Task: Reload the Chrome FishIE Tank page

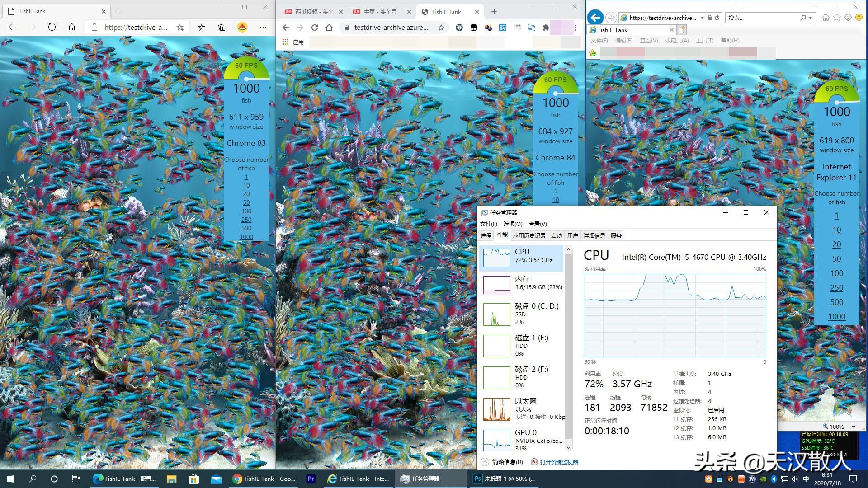Action: [x=315, y=28]
